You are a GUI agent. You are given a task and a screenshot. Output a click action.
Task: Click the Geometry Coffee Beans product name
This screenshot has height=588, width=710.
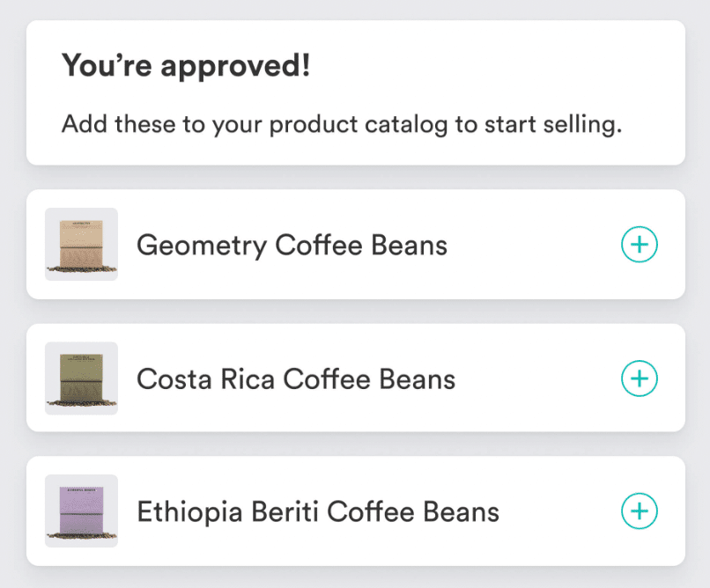point(292,245)
